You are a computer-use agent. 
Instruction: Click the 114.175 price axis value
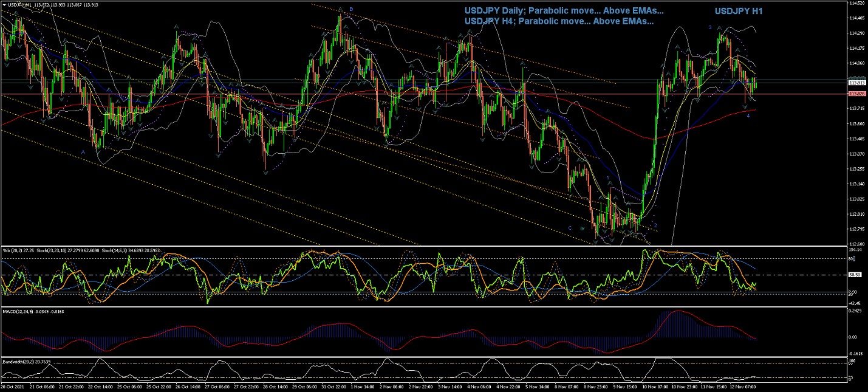(x=857, y=48)
